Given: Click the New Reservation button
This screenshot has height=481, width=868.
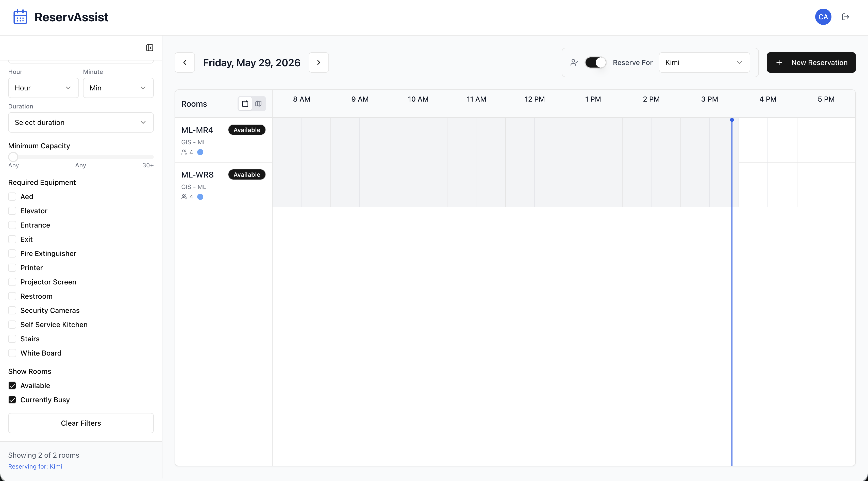Looking at the screenshot, I should pos(811,62).
